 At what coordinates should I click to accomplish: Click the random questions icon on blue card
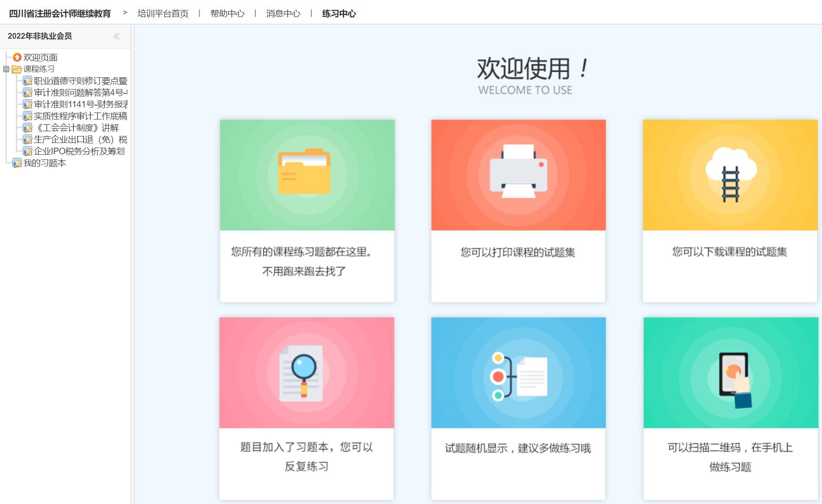click(x=518, y=376)
